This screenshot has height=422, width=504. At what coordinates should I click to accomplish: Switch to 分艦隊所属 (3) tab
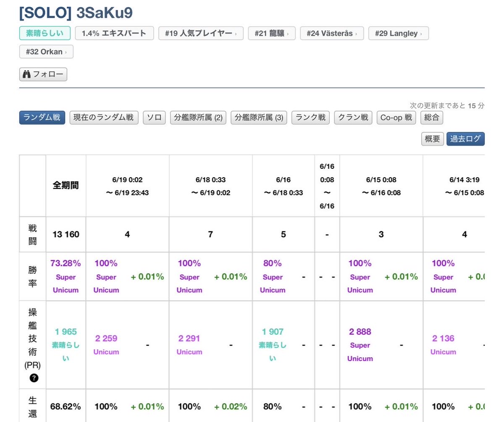click(x=259, y=118)
